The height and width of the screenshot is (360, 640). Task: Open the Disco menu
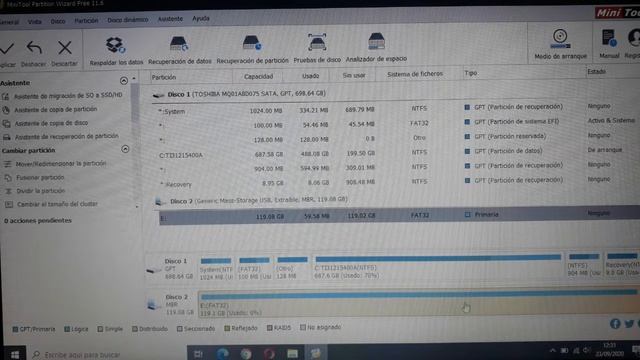pyautogui.click(x=58, y=21)
